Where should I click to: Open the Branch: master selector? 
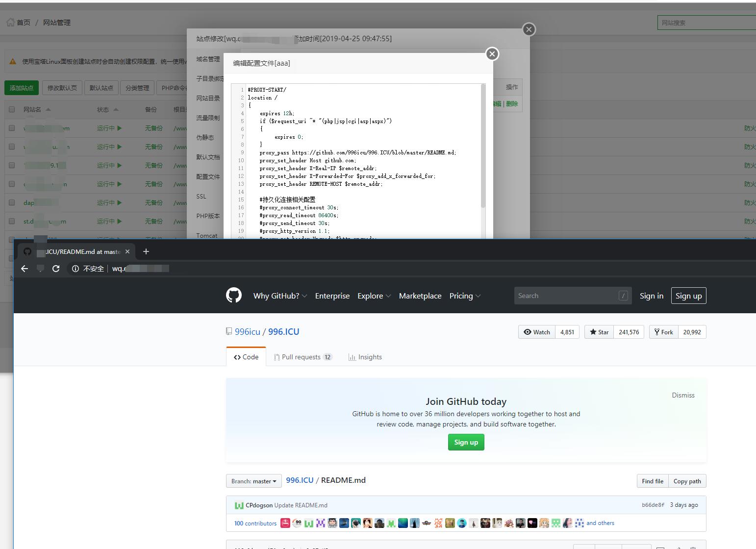click(x=254, y=481)
